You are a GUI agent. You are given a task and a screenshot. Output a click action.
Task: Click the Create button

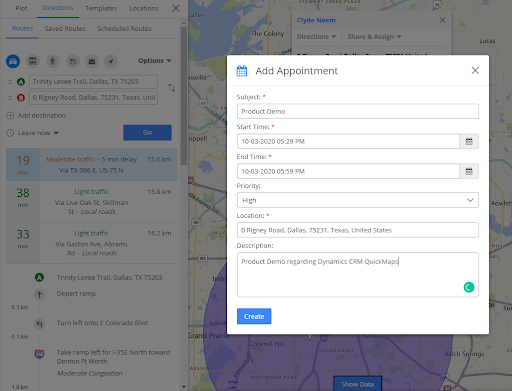click(254, 316)
